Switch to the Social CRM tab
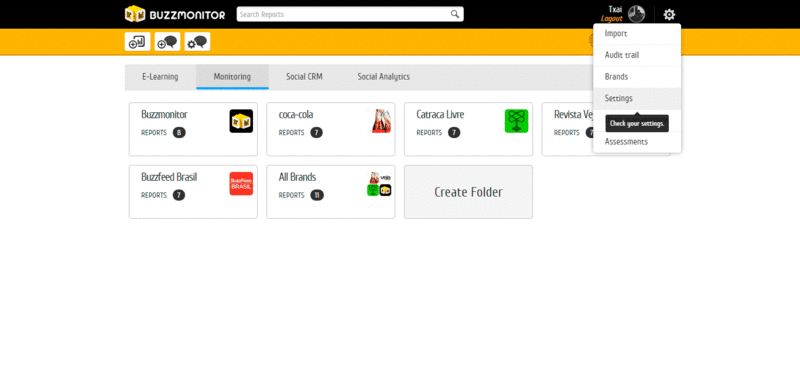The width and height of the screenshot is (800, 372). pyautogui.click(x=304, y=77)
